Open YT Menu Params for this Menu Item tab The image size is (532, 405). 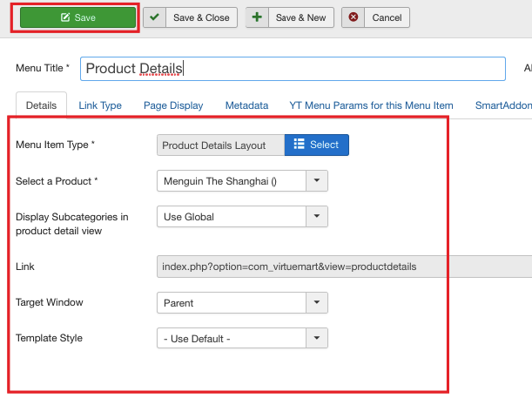[371, 105]
